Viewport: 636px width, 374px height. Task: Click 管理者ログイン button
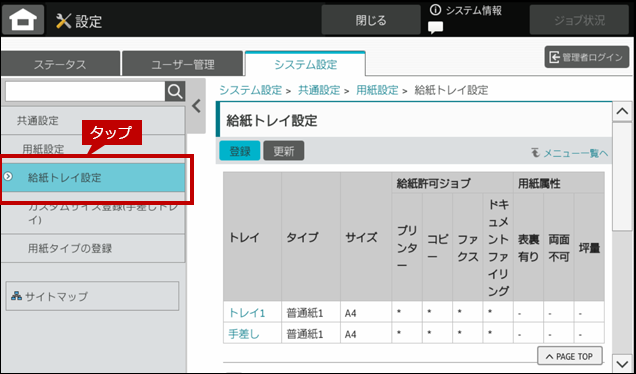(x=587, y=57)
